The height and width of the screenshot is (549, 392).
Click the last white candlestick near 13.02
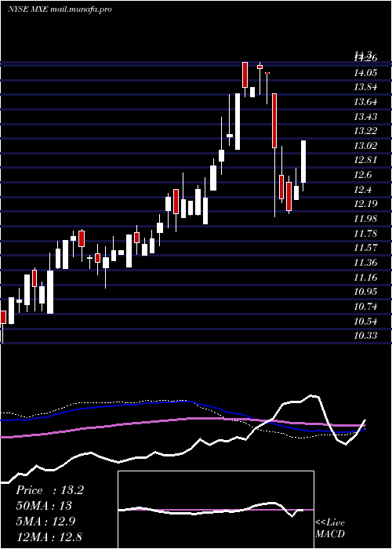point(303,162)
